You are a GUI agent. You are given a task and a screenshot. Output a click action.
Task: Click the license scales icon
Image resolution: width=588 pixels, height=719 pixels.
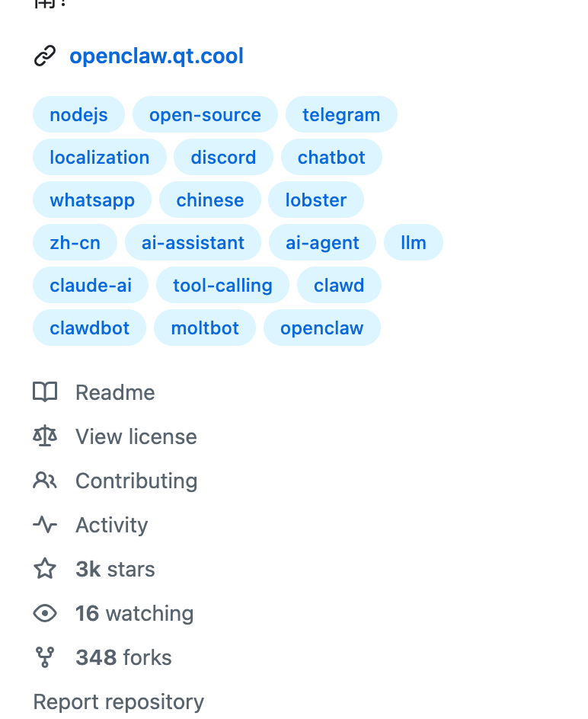[45, 436]
